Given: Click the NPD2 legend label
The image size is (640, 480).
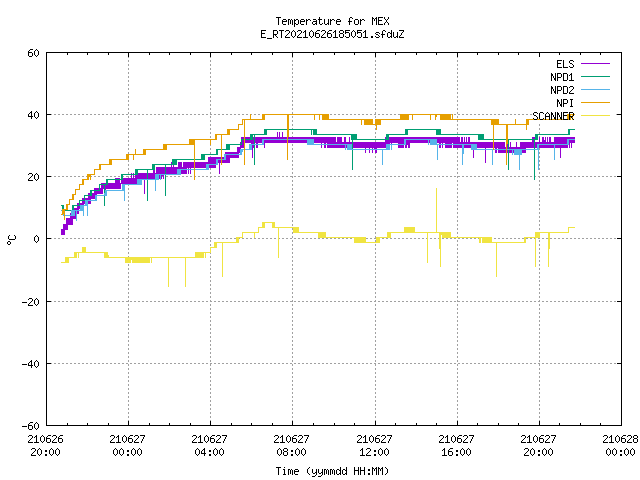Looking at the screenshot, I should coord(562,90).
